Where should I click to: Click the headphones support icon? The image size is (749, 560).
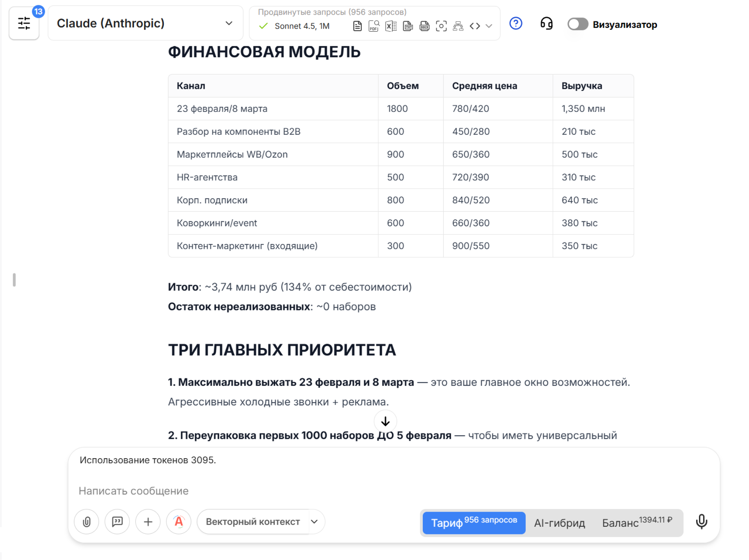pos(546,24)
